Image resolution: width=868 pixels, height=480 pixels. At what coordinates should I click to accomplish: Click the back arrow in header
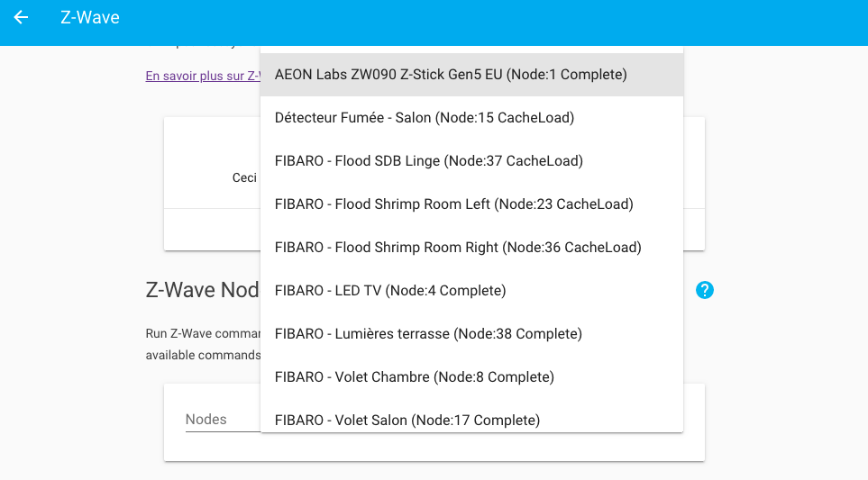click(x=21, y=18)
